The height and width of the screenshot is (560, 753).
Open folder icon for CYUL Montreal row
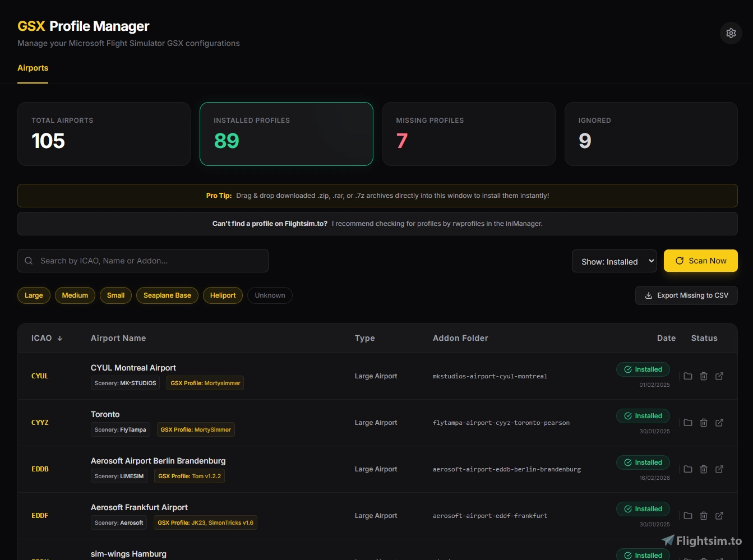[687, 376]
